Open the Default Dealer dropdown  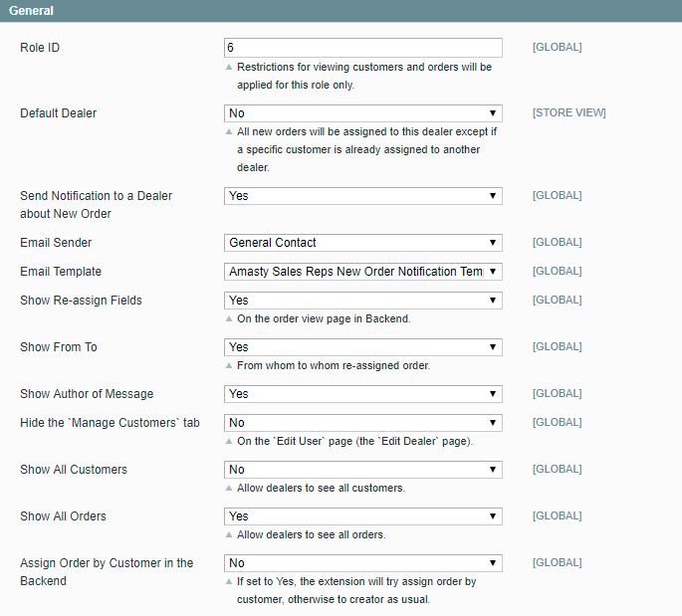pyautogui.click(x=362, y=113)
